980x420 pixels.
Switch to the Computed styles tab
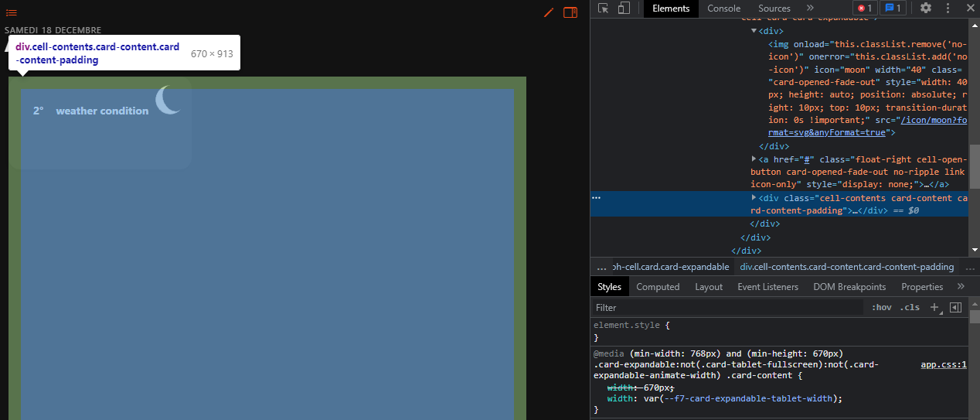658,287
